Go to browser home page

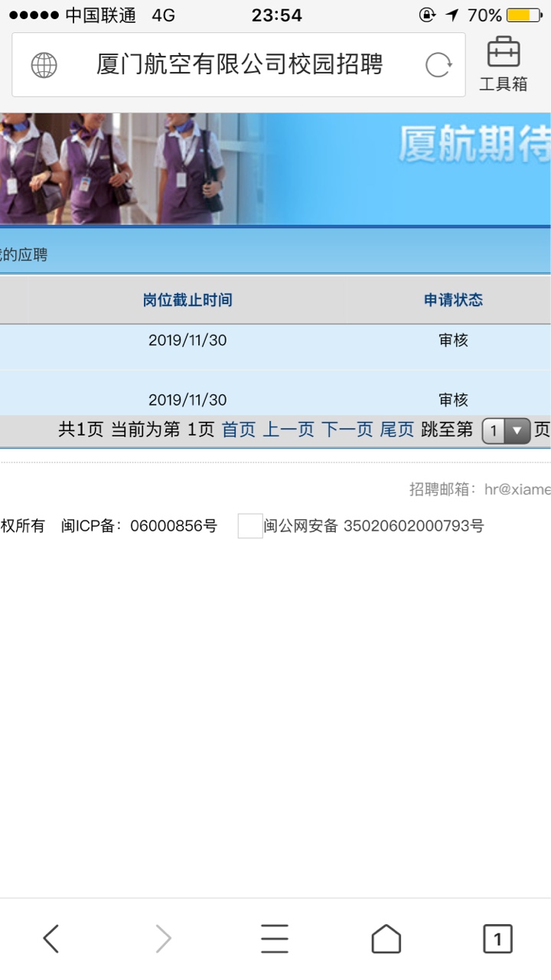386,939
